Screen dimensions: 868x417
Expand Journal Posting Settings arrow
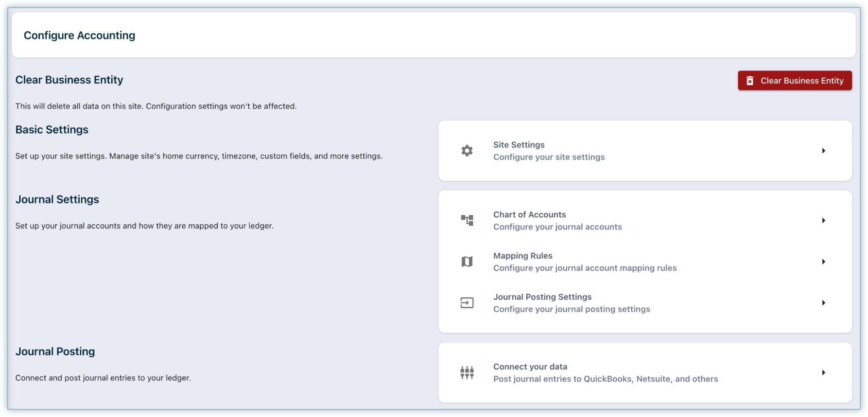[824, 303]
